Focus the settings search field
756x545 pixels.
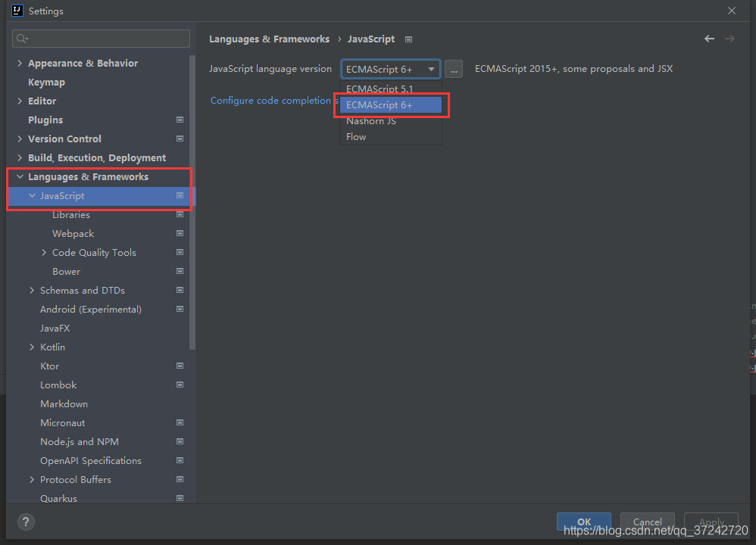(x=101, y=39)
